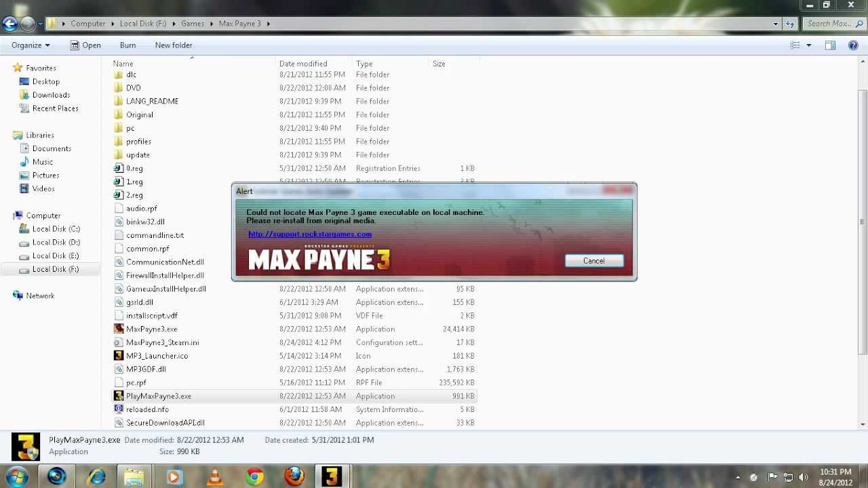Open Windows Start orb

point(16,476)
